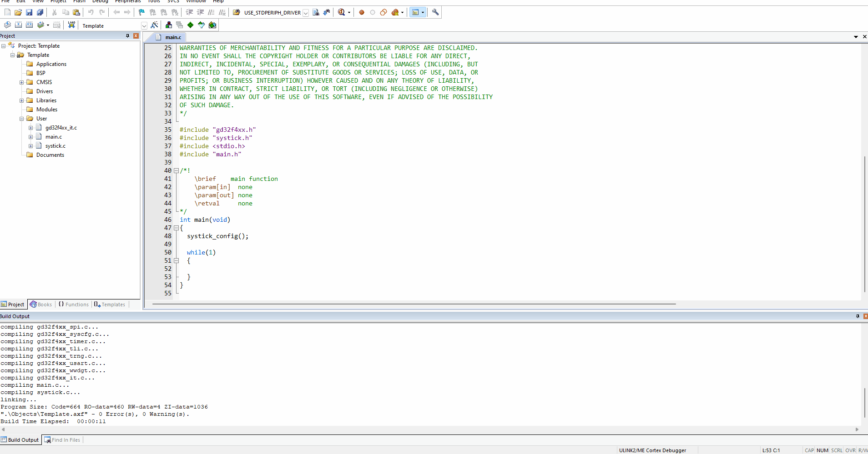Pin the Build Output panel with the pushpin
Screen dimensions: 868x454
click(x=858, y=316)
